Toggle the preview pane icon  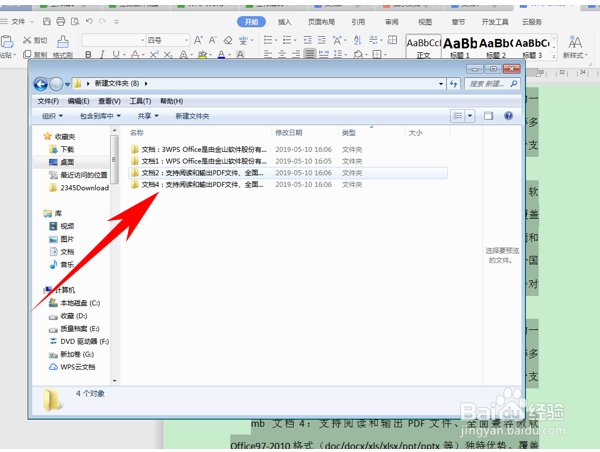pos(489,116)
